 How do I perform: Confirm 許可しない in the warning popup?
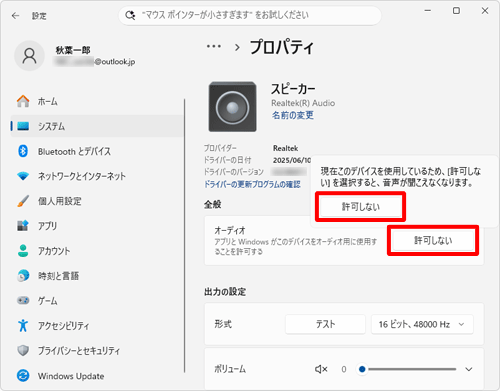(360, 206)
